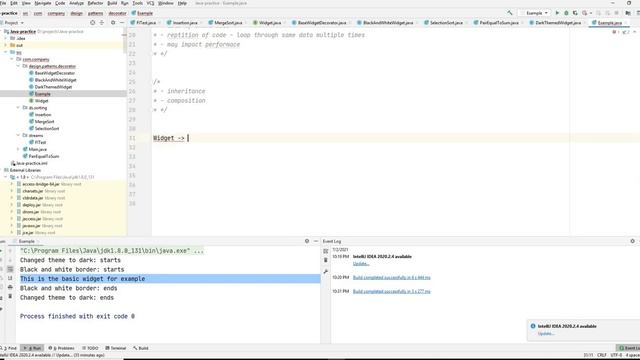This screenshot has width=640, height=360.
Task: Hide the Run panel minus icon
Action: coord(316,241)
